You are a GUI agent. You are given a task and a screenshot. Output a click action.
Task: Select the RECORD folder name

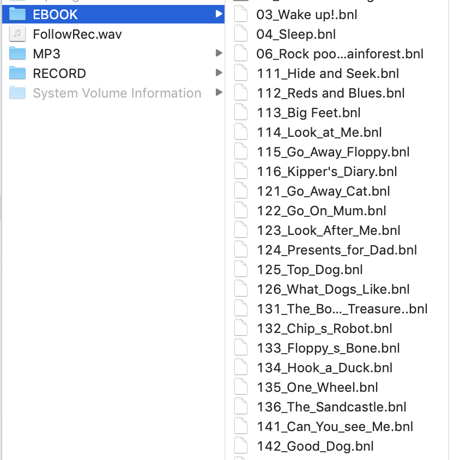click(59, 74)
